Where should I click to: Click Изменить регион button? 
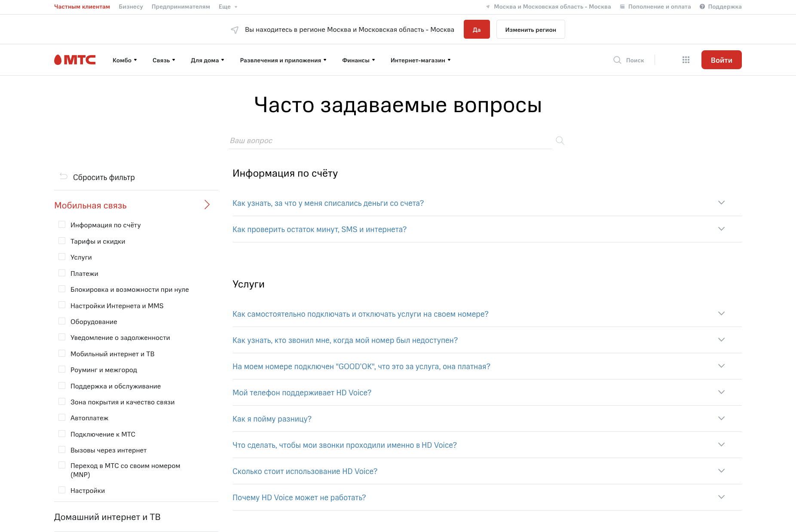(x=530, y=29)
